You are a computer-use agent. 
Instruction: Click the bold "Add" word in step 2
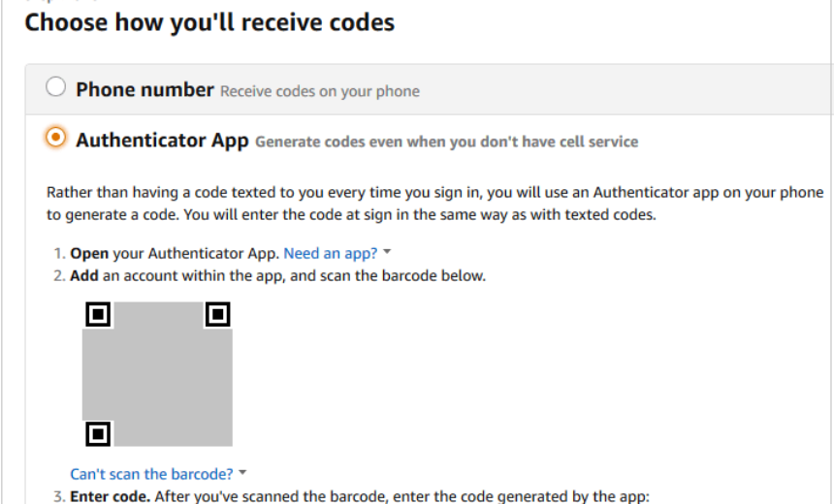84,275
